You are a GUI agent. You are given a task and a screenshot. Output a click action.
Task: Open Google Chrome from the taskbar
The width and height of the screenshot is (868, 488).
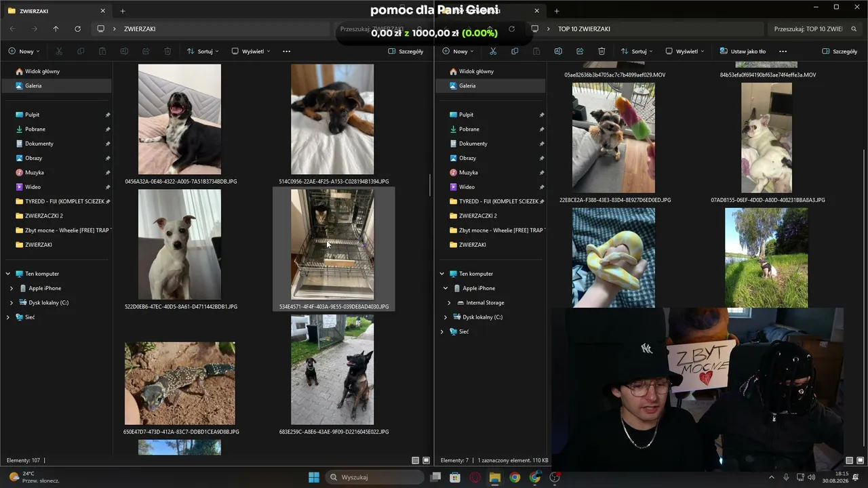[515, 477]
